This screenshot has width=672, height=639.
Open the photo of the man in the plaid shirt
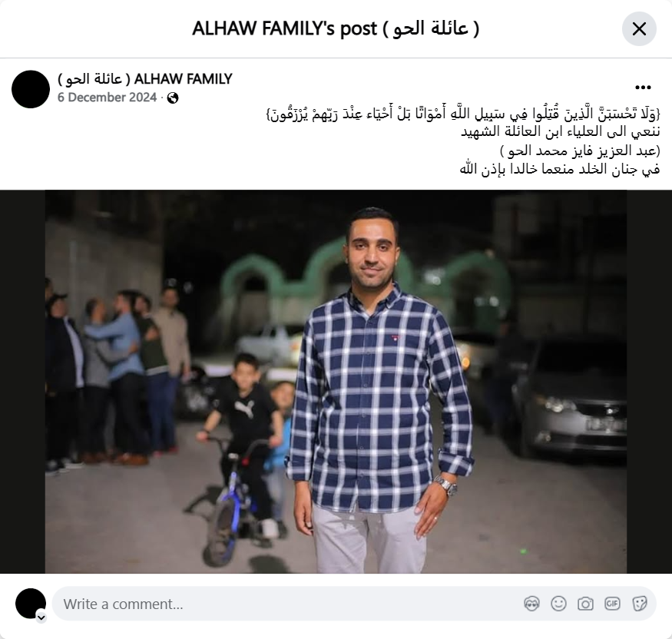tap(336, 382)
